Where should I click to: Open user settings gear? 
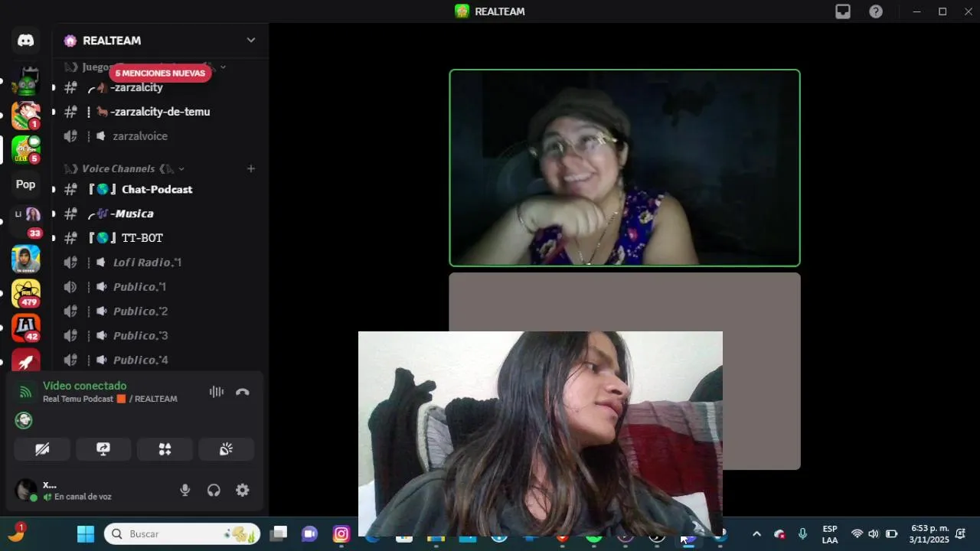point(243,491)
